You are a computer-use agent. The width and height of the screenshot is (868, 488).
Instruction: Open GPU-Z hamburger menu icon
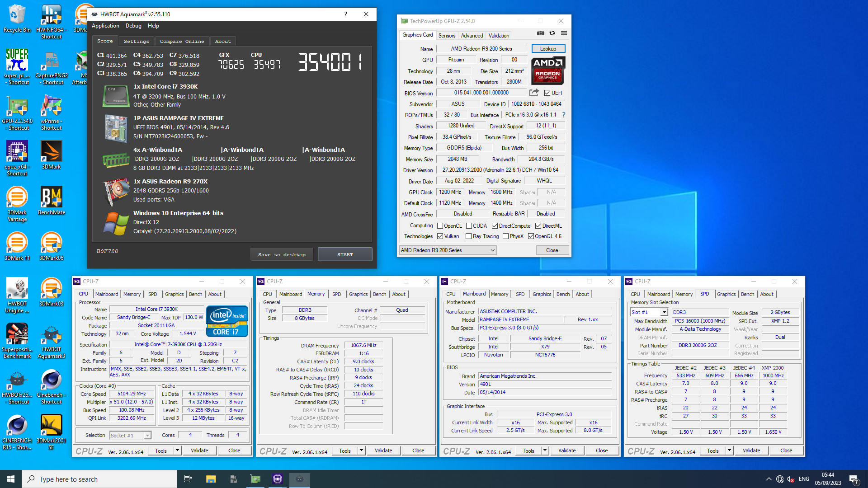pos(564,33)
